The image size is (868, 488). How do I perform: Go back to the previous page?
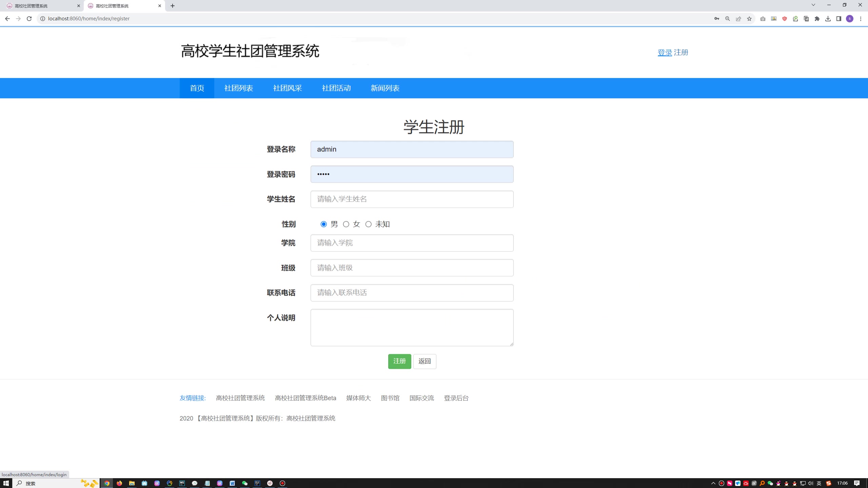coord(7,19)
